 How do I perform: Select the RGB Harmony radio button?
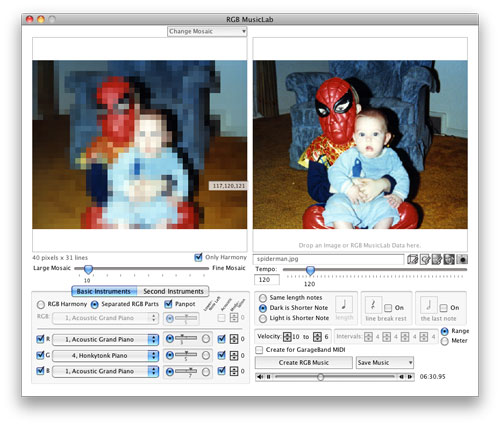[41, 304]
